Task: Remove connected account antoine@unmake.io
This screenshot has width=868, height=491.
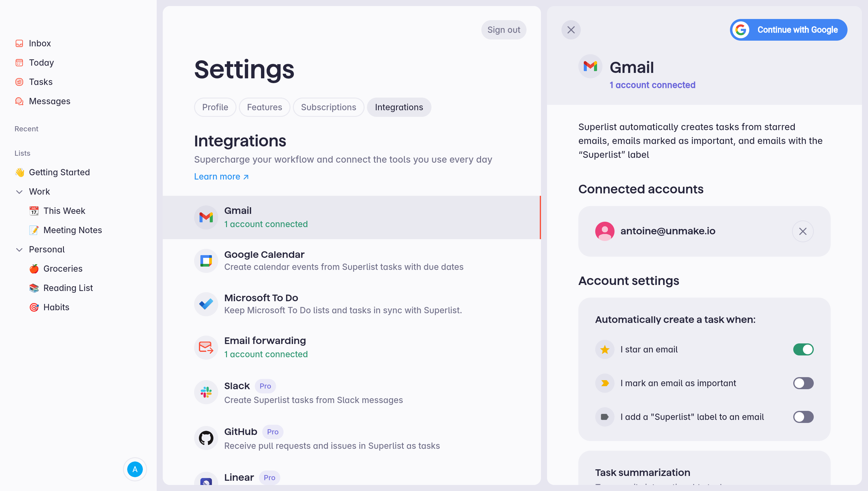Action: click(803, 231)
